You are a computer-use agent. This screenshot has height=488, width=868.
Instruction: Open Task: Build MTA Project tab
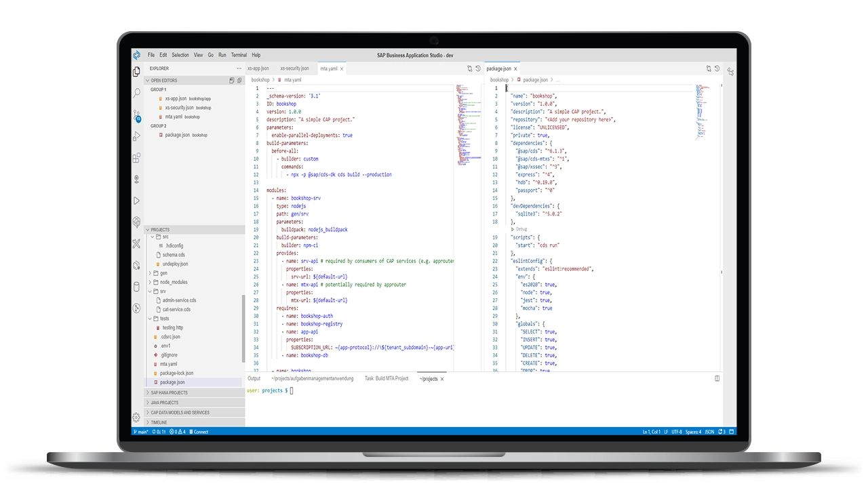pos(387,379)
